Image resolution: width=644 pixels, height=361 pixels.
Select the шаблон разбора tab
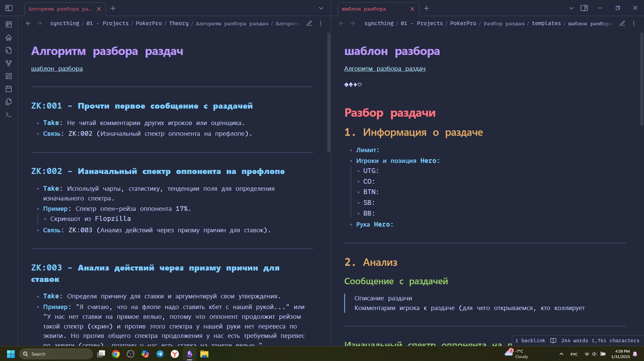[364, 9]
